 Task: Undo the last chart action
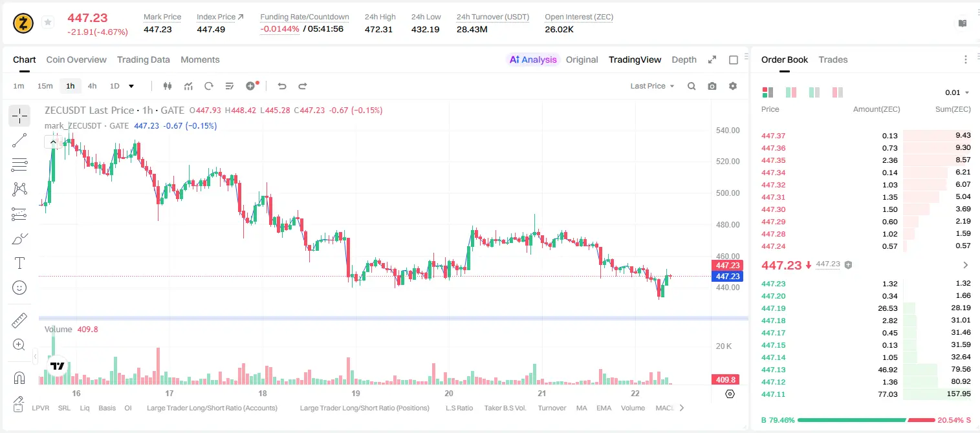point(282,86)
